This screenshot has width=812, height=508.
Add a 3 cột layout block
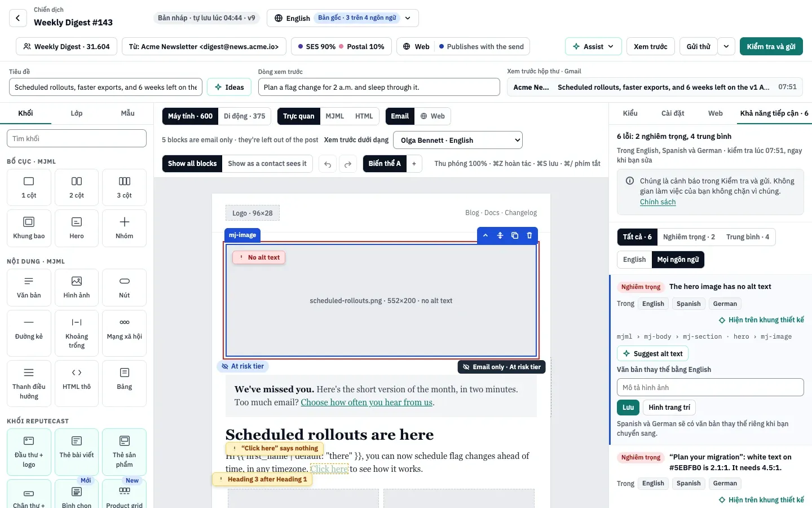click(125, 187)
